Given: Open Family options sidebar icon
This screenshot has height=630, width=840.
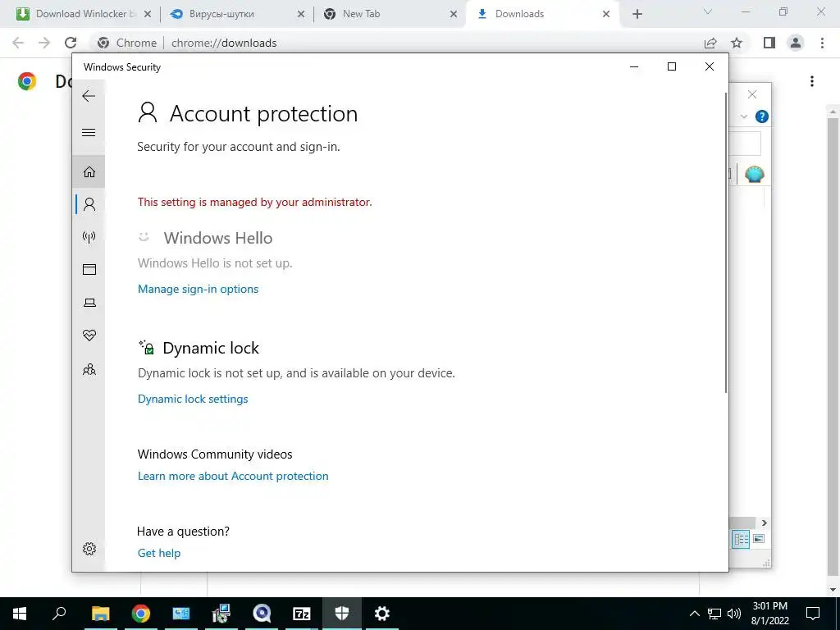Looking at the screenshot, I should (89, 369).
